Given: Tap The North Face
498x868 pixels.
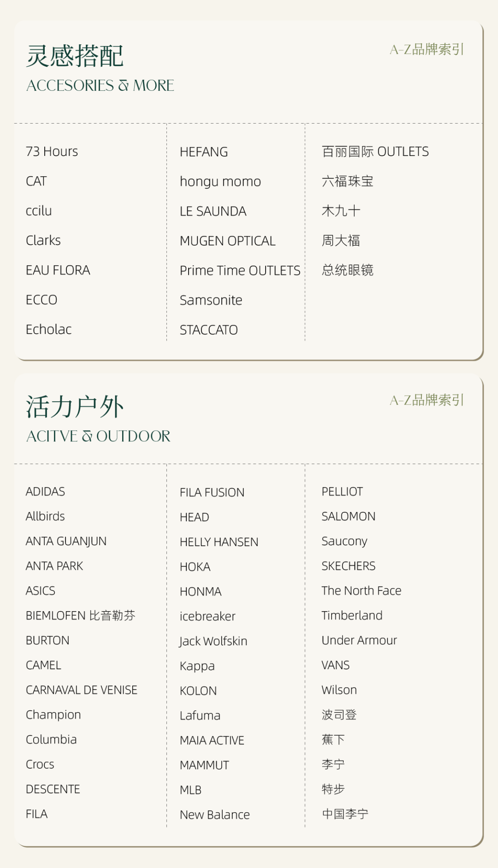Looking at the screenshot, I should point(361,591).
